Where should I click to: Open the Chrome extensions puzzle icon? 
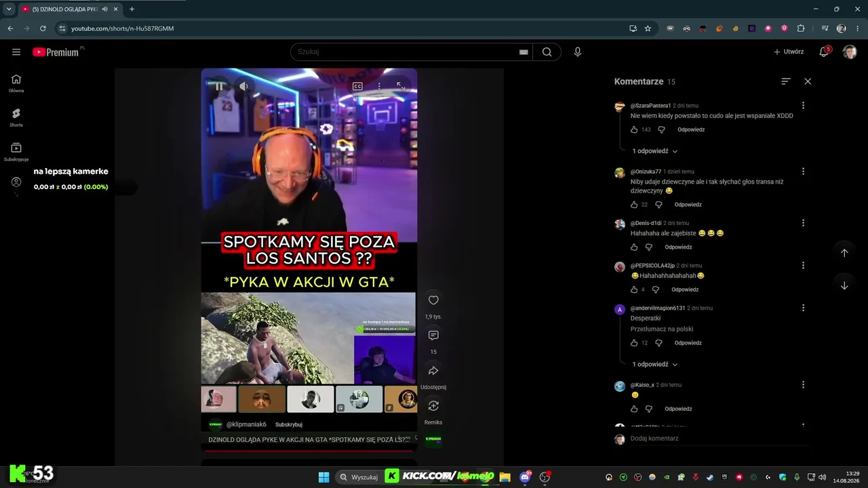801,28
